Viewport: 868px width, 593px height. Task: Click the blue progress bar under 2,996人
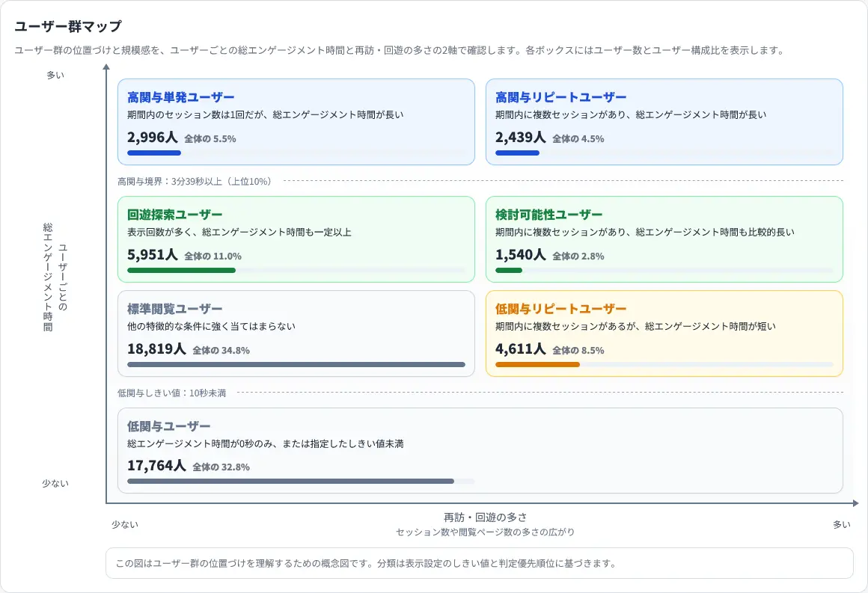(154, 153)
